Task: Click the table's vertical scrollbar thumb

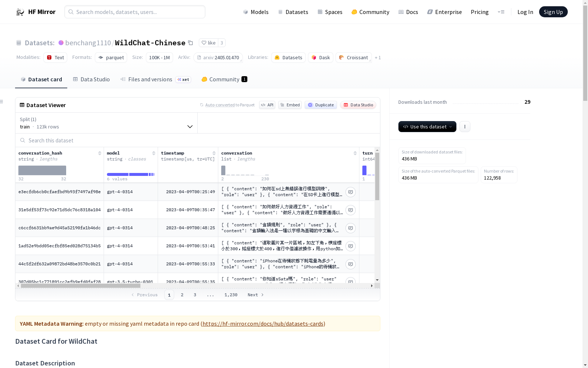Action: [377, 176]
